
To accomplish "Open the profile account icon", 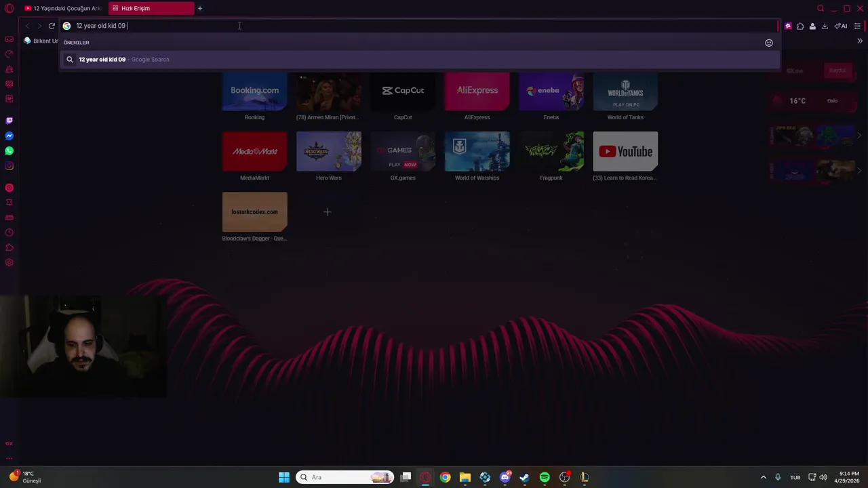I will (x=812, y=26).
